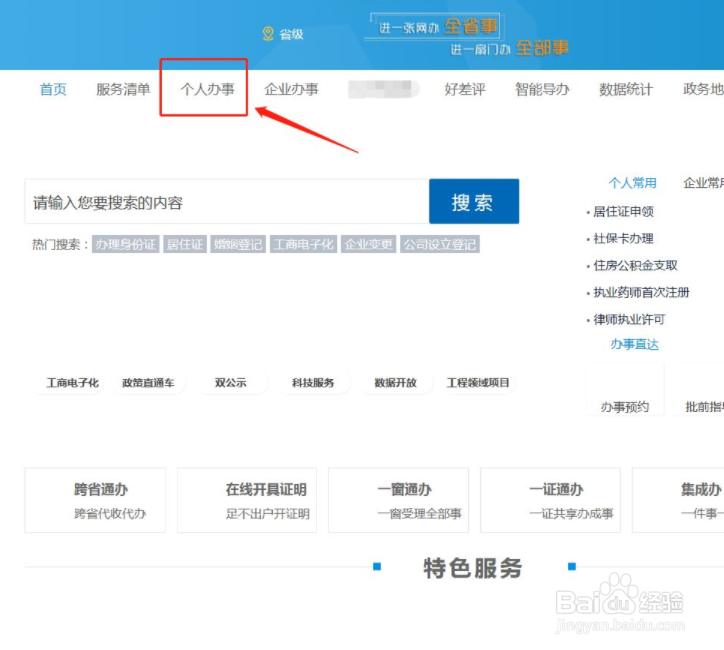Open the 社保卡办理 link
The image size is (724, 650).
(x=623, y=239)
